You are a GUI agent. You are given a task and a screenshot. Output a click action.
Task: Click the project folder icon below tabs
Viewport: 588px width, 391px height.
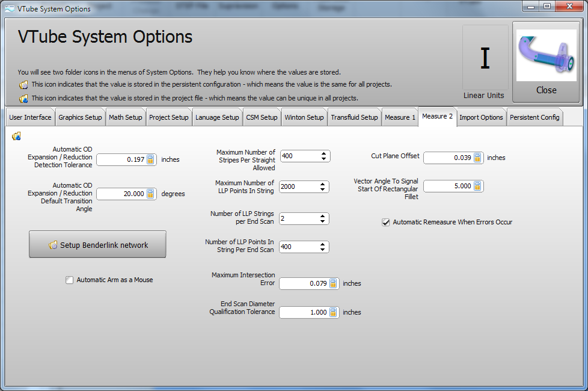16,137
